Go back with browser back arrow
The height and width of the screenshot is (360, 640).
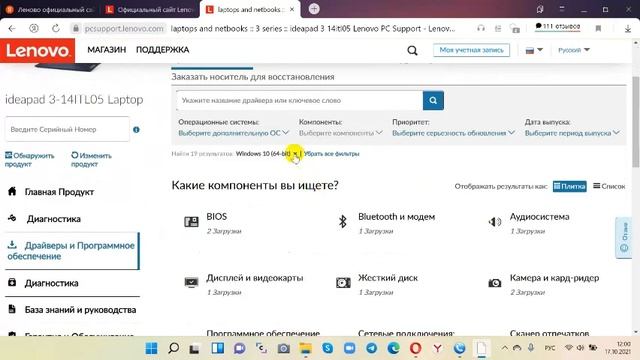tap(12, 29)
